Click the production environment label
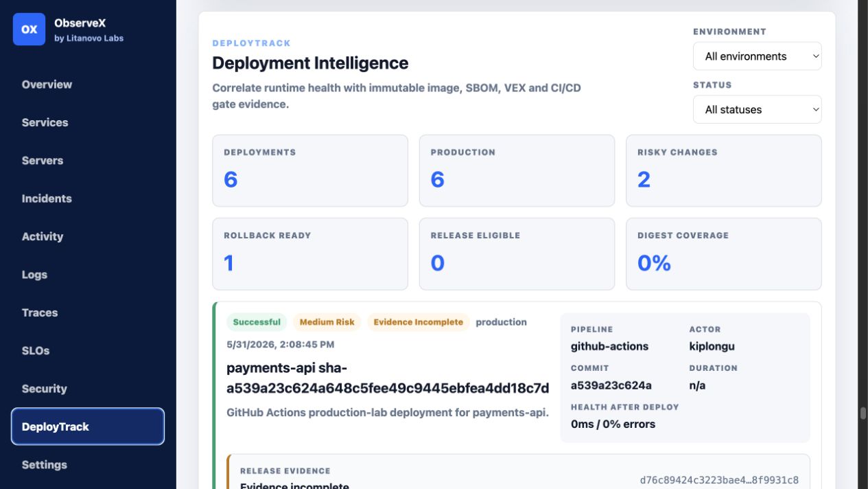Image resolution: width=868 pixels, height=489 pixels. click(x=501, y=322)
